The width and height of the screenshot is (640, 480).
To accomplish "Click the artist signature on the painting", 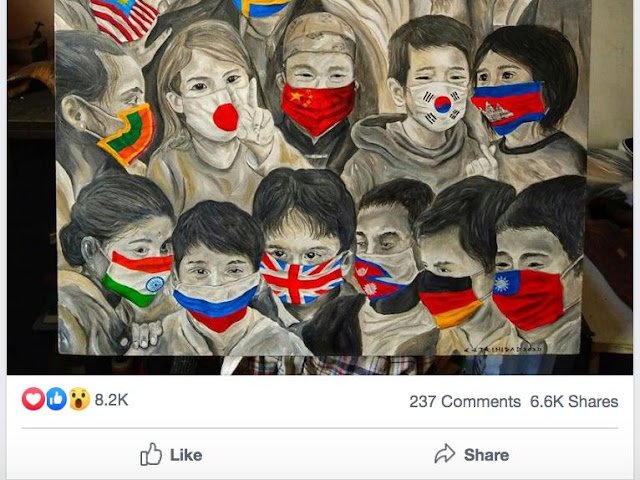I will coord(503,349).
